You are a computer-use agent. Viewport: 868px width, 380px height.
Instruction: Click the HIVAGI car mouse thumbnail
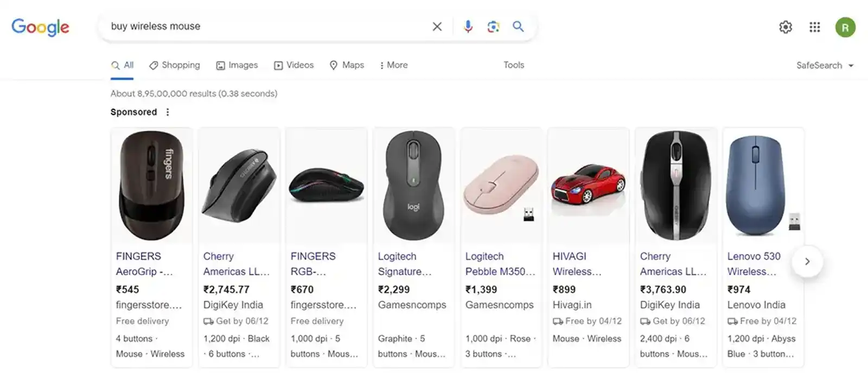(x=588, y=185)
